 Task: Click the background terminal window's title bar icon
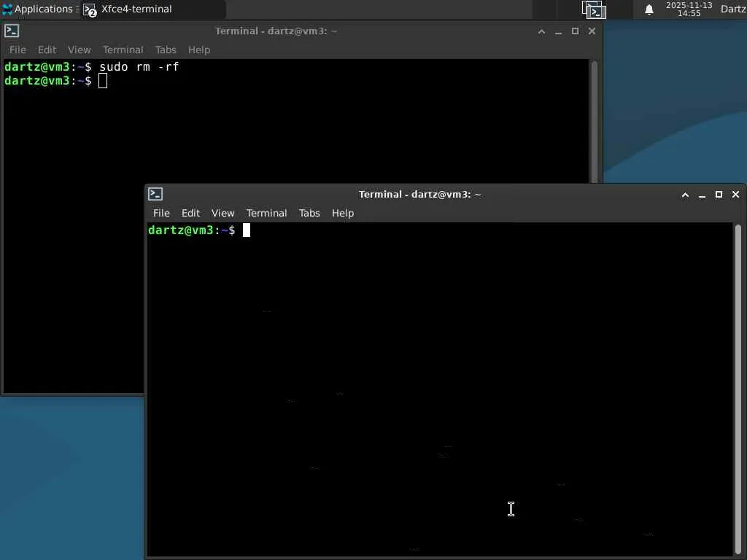12,31
